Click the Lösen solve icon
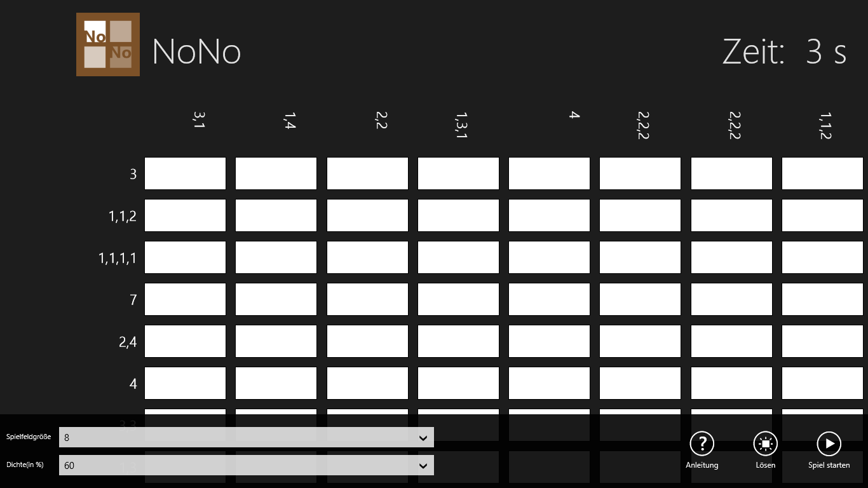868x488 pixels. (765, 444)
